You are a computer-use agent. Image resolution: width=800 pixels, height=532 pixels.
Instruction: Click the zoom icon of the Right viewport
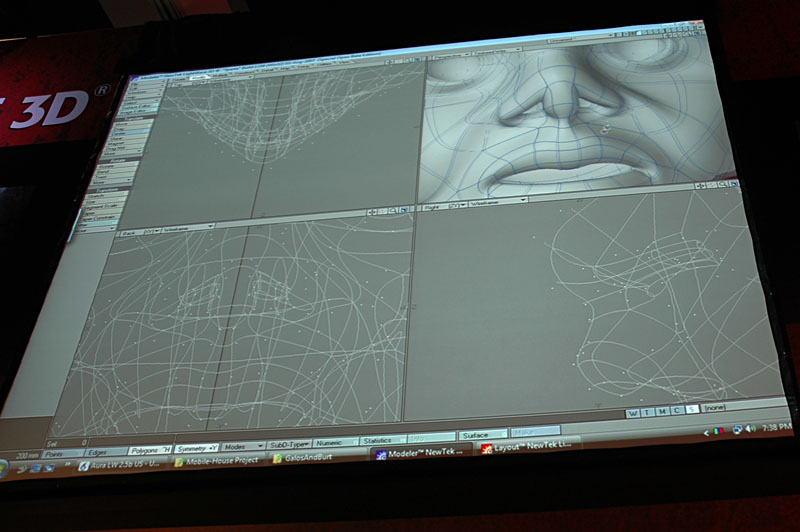coord(723,185)
